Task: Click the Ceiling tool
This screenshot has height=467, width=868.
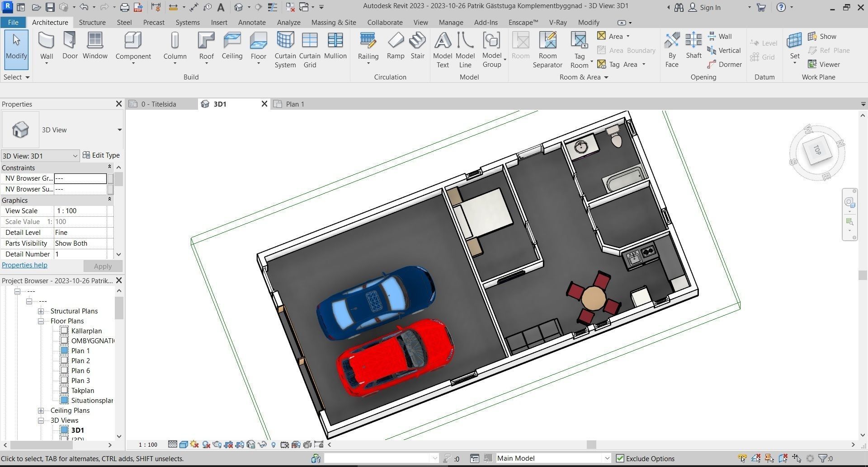Action: click(232, 46)
